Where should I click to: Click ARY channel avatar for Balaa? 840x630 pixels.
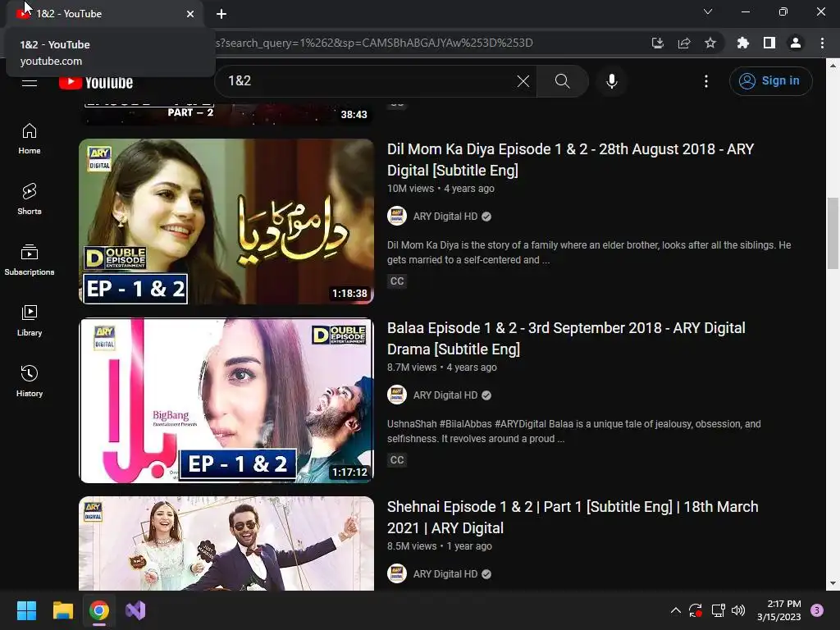(x=397, y=395)
